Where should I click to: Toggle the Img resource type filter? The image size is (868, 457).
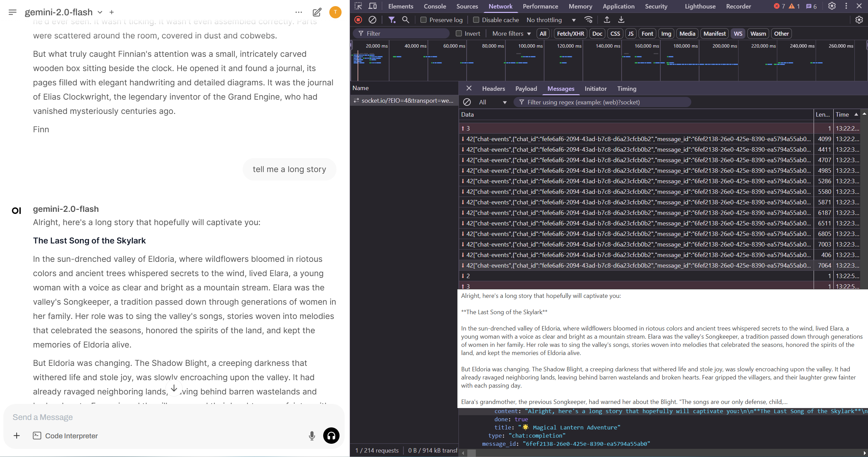tap(666, 33)
